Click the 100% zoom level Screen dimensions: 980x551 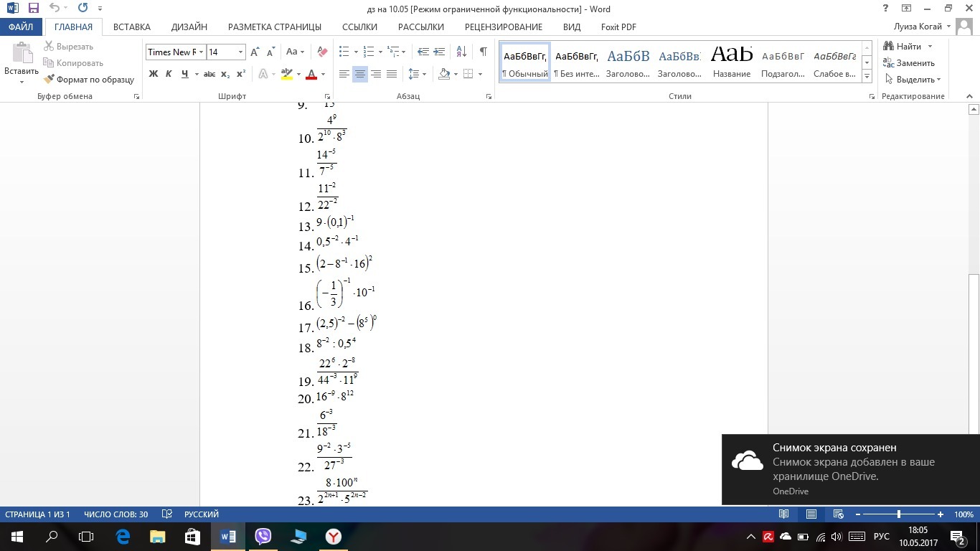point(963,514)
